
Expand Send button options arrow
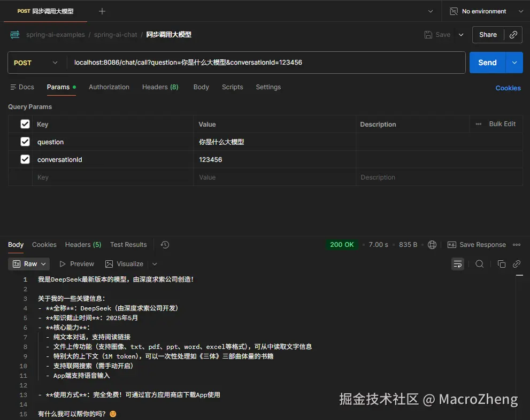[514, 63]
